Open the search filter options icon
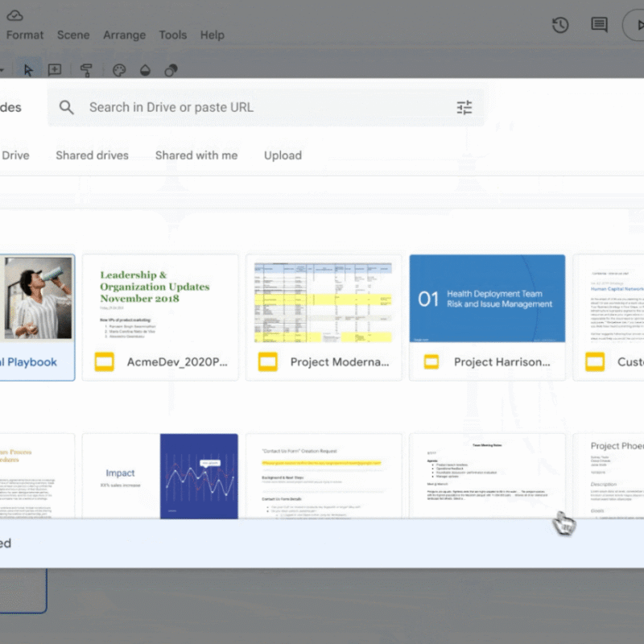This screenshot has height=644, width=644. coord(463,106)
